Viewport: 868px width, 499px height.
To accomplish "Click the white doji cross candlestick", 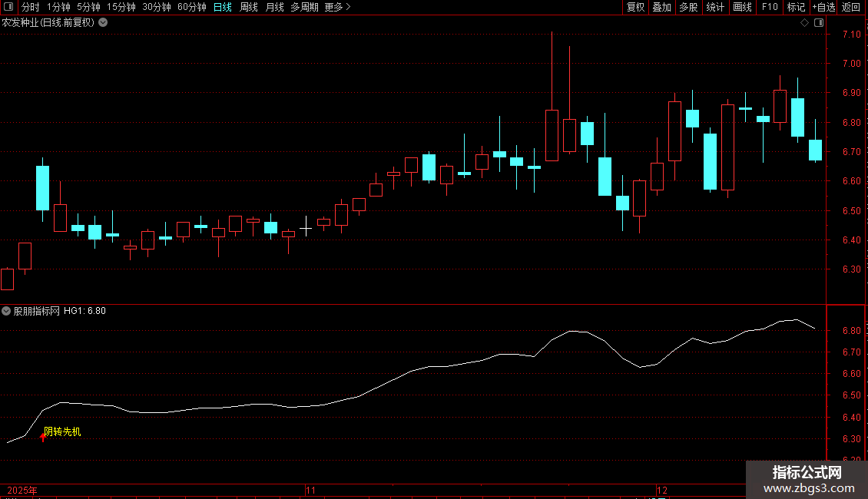I will point(306,227).
